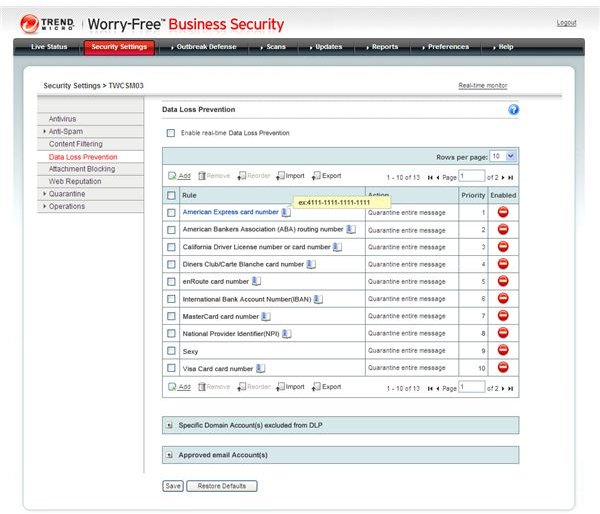Select the ABA routing number rule checkbox

(x=171, y=230)
